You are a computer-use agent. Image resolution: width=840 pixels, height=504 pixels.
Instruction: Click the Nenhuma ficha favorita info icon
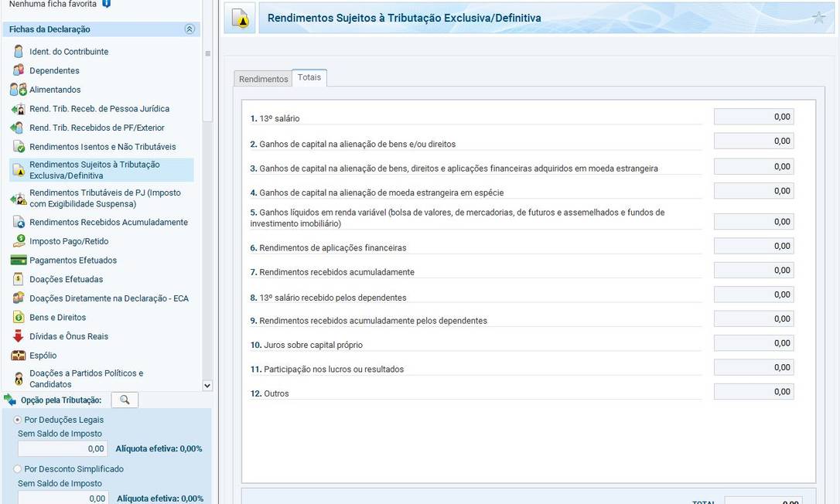(107, 4)
